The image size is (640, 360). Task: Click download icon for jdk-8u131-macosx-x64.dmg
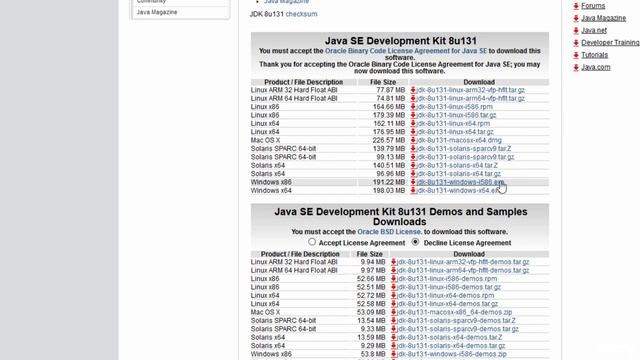pyautogui.click(x=413, y=140)
